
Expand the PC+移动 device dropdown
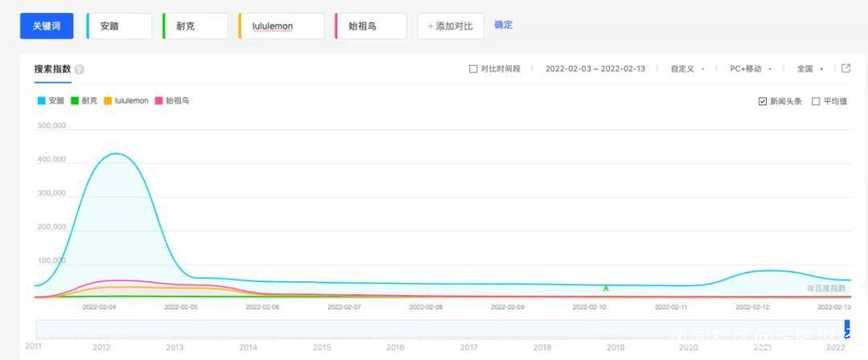(750, 68)
